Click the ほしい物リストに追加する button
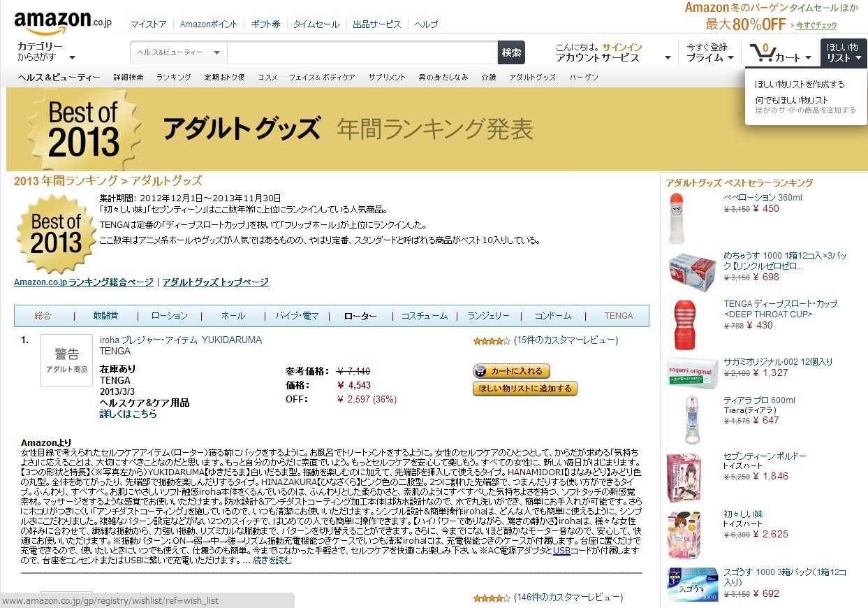This screenshot has width=868, height=608. 525,389
